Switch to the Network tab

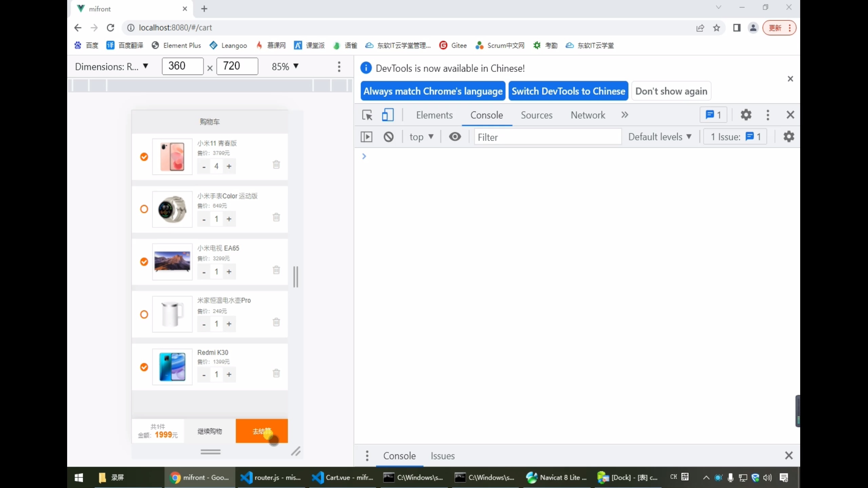pyautogui.click(x=588, y=115)
